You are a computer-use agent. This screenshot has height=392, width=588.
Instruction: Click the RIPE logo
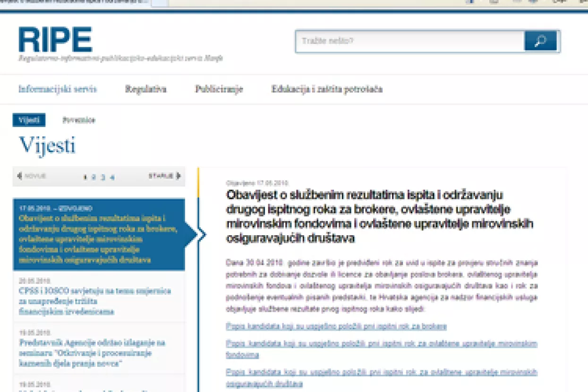click(x=55, y=40)
